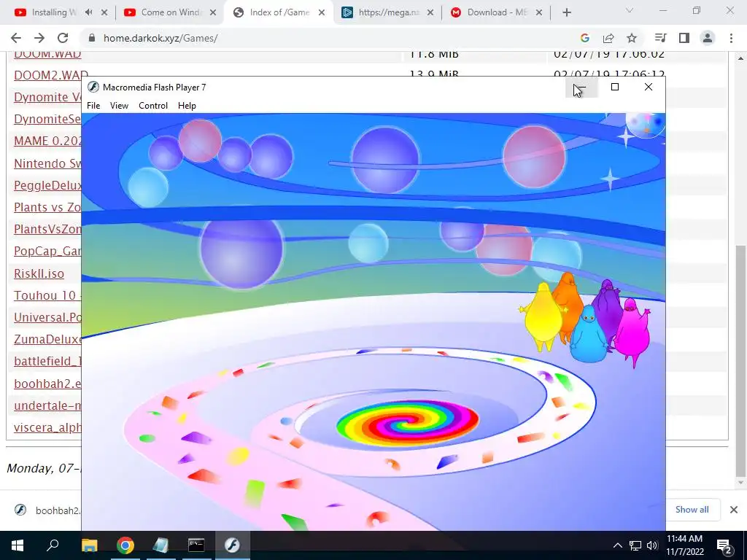Open the PopCap_Gam... link
Viewport: 747px width, 560px height.
47,251
